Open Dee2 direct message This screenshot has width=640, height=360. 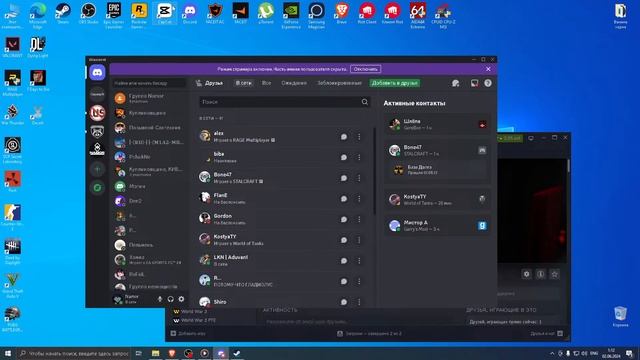click(149, 201)
